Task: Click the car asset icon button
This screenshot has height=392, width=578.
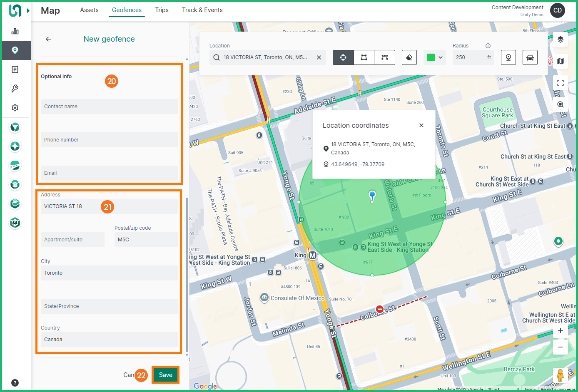Action: (x=530, y=57)
